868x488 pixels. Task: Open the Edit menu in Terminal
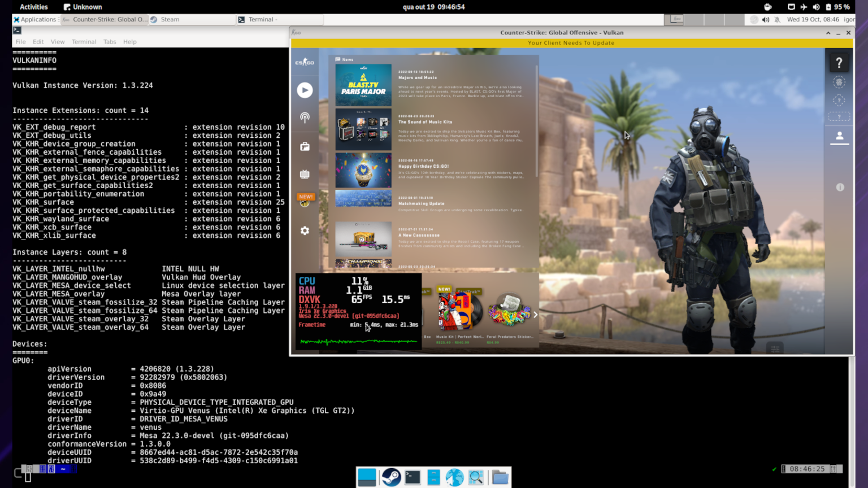click(38, 42)
